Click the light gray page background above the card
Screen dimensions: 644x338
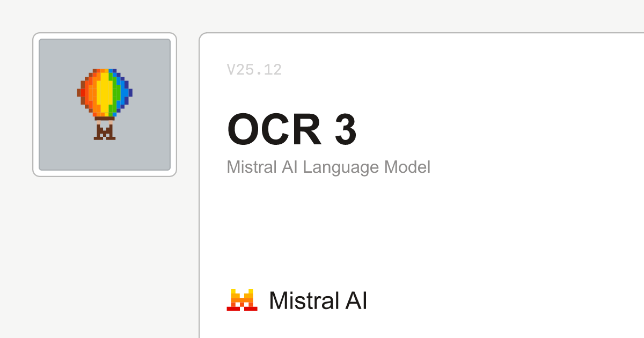376,15
